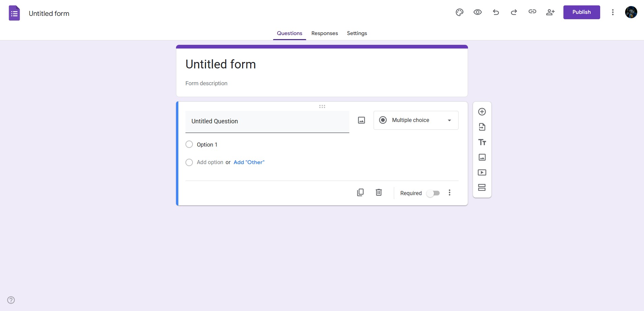The image size is (644, 311).
Task: Click the Untitled Question title field
Action: (267, 122)
